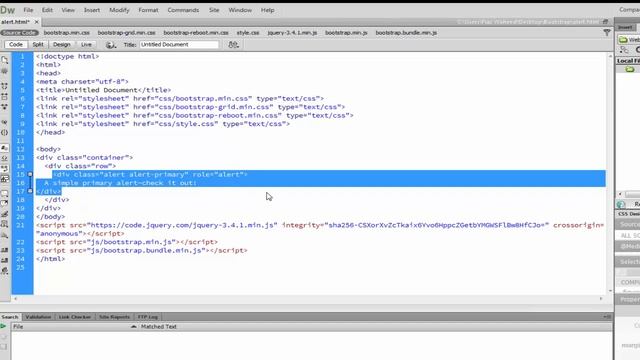Click code editor horizontal scrollbar right arrow
Viewport: 640px width, 360px height.
601,299
